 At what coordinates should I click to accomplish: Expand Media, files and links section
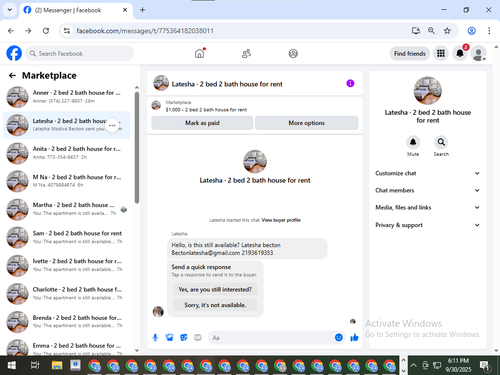pos(428,207)
